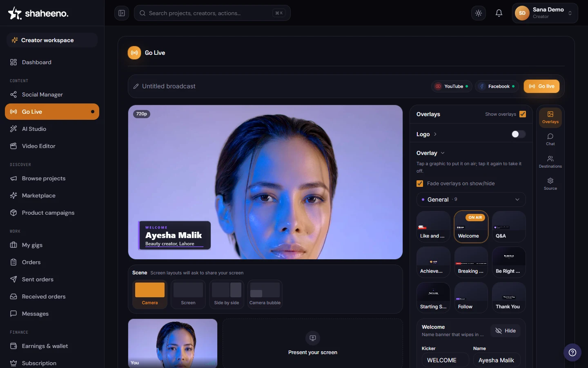This screenshot has width=588, height=368.
Task: Edit the Kicker text field
Action: pyautogui.click(x=445, y=360)
